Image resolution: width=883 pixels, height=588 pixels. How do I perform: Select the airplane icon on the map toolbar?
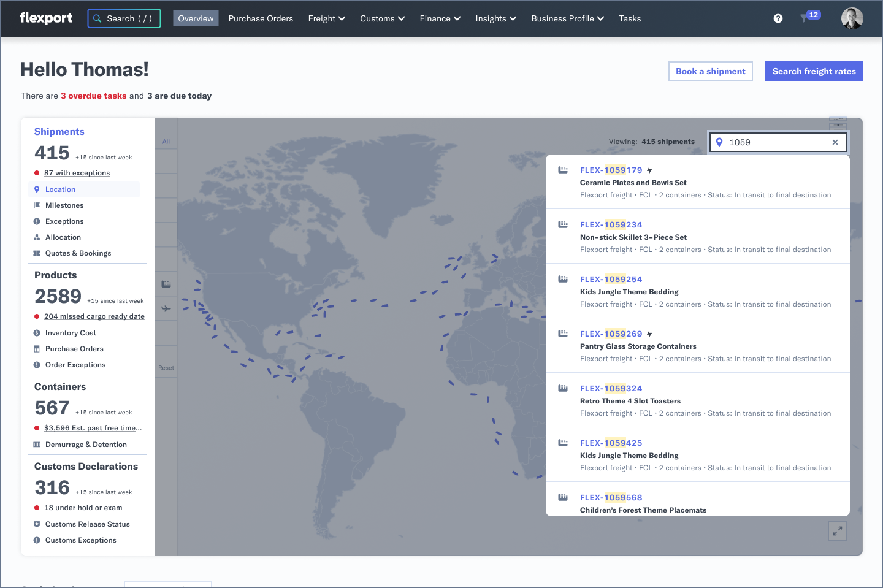pos(166,308)
